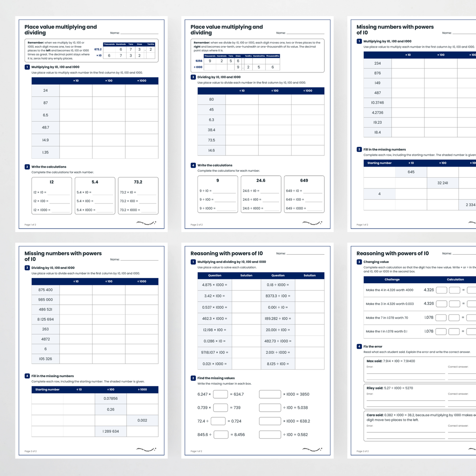Click the answer box after '845.6 ÷'

[221, 434]
